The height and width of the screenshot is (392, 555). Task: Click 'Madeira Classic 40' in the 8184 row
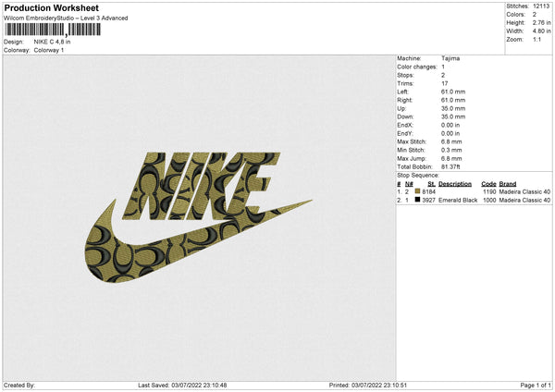524,191
